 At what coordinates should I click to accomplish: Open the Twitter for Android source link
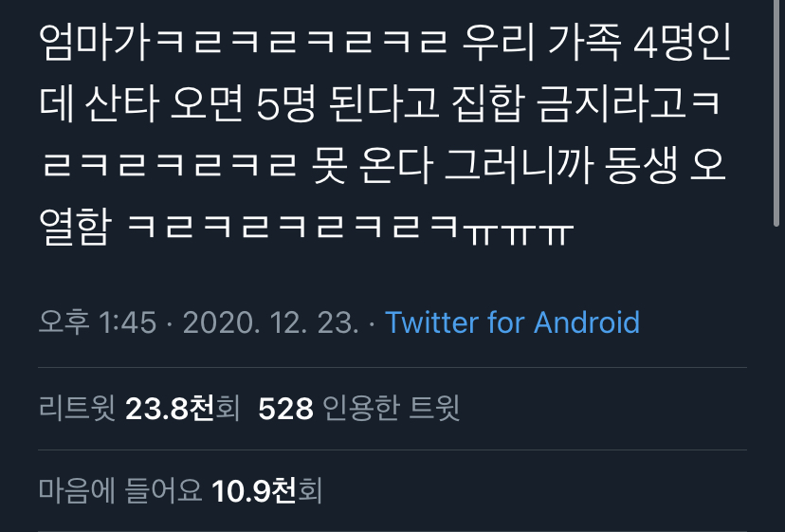coord(512,322)
